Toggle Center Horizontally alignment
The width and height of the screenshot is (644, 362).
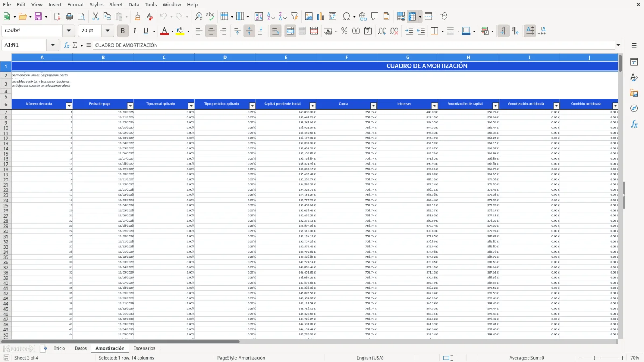[x=211, y=31]
